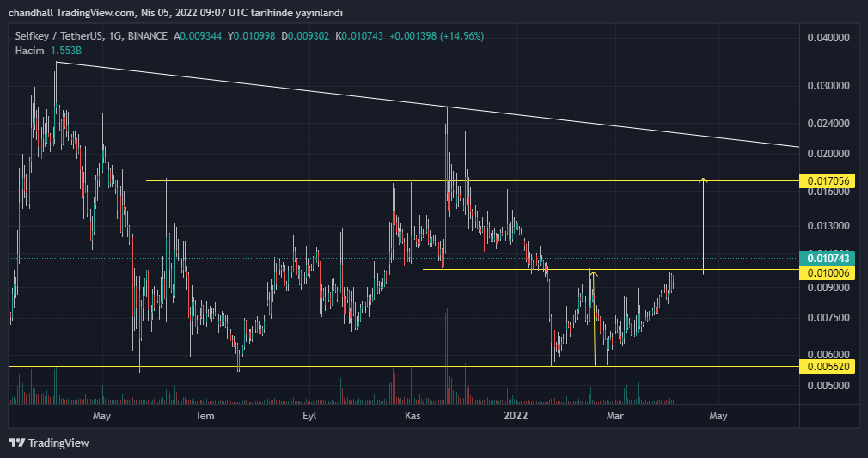868x458 pixels.
Task: Click the 0.040000 axis label
Action: click(x=828, y=38)
